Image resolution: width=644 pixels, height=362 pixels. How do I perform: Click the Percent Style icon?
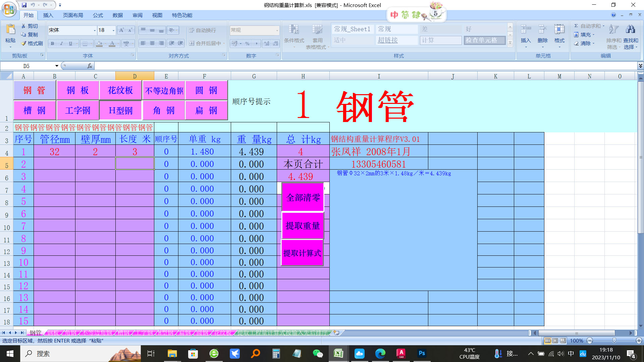(247, 44)
